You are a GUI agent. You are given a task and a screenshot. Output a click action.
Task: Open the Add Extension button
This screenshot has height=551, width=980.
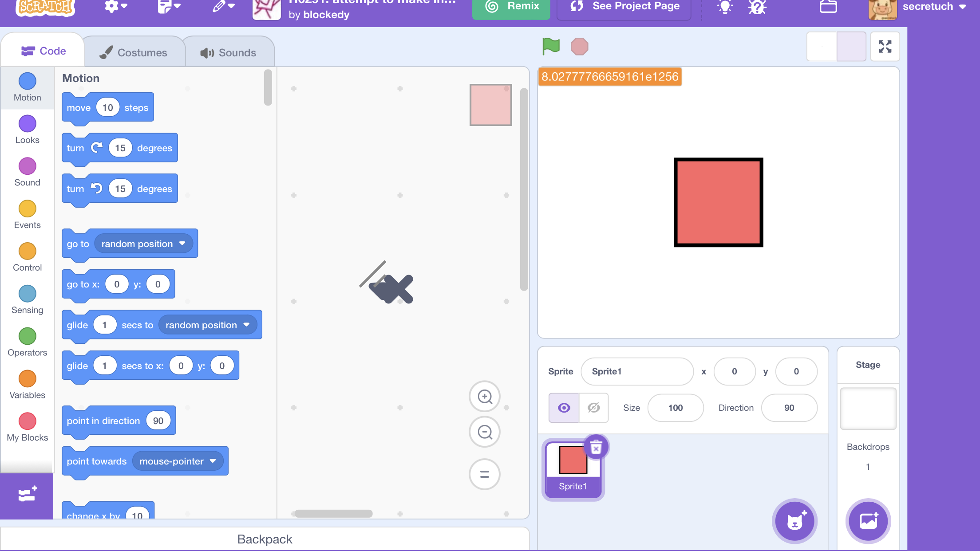click(27, 495)
